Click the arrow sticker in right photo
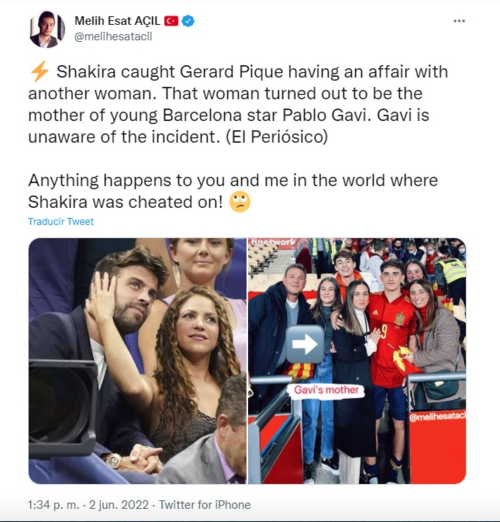 pos(305,344)
